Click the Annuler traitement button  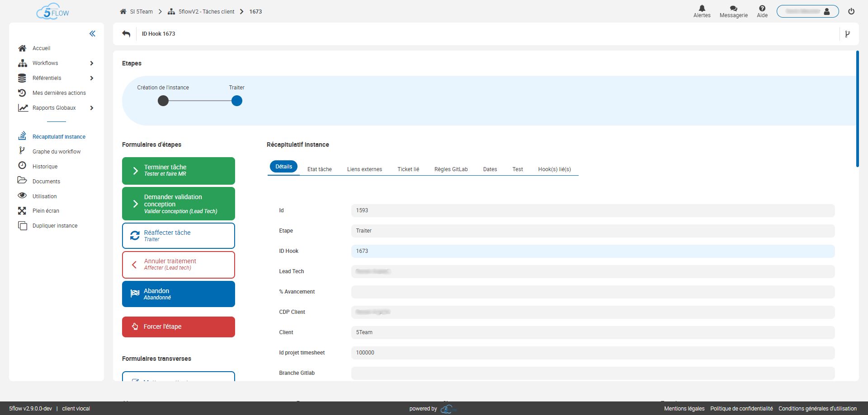point(179,265)
